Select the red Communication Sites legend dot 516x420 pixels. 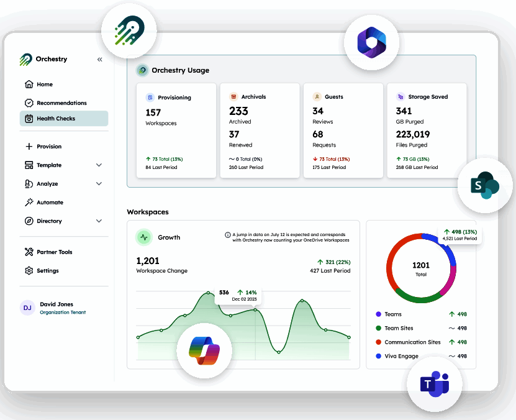tap(378, 342)
